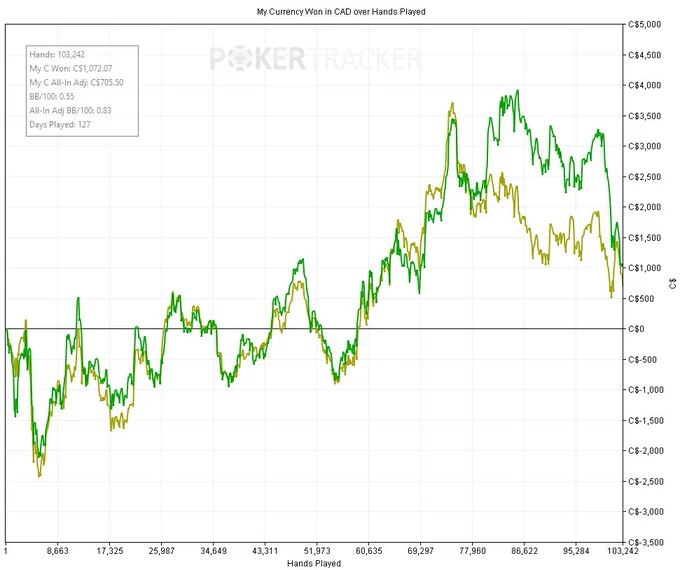Click the 'Days Played: 127' line
The image size is (680, 570).
tap(60, 124)
